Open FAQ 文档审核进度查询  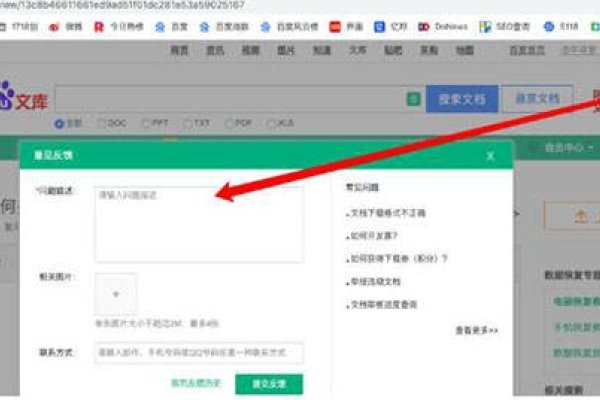pyautogui.click(x=382, y=305)
